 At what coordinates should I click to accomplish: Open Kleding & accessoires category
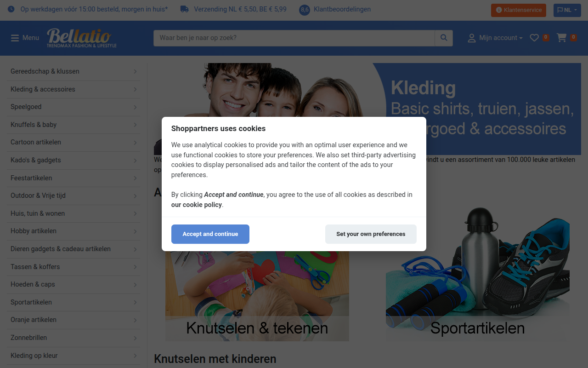pyautogui.click(x=73, y=89)
